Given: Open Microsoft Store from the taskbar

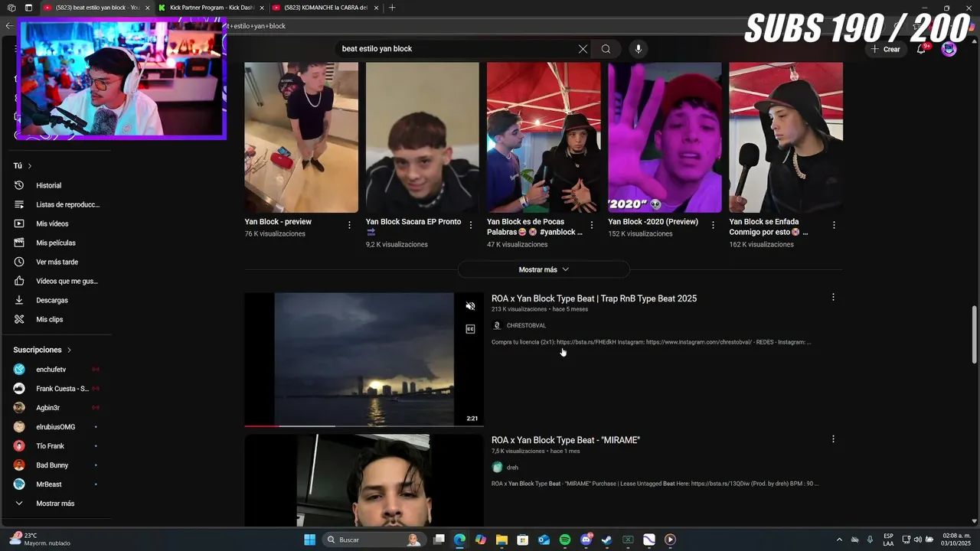Looking at the screenshot, I should (x=523, y=540).
